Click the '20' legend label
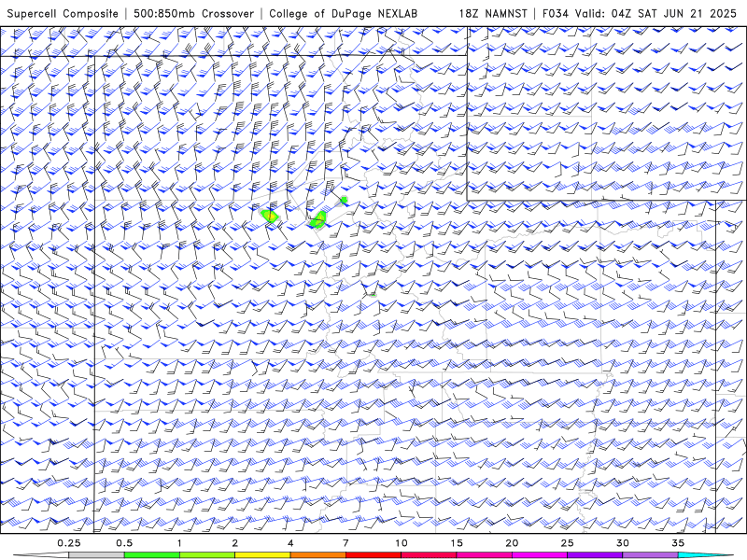 [512, 543]
